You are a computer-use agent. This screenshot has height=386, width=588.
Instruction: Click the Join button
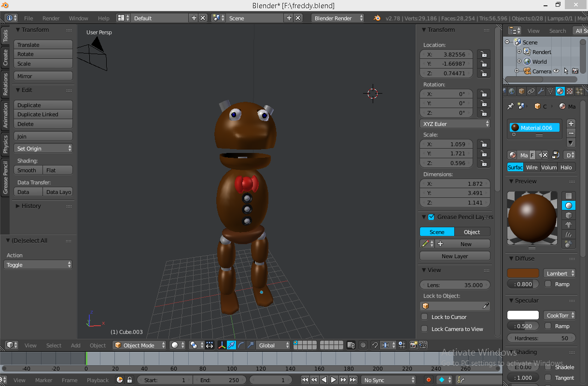(x=43, y=136)
